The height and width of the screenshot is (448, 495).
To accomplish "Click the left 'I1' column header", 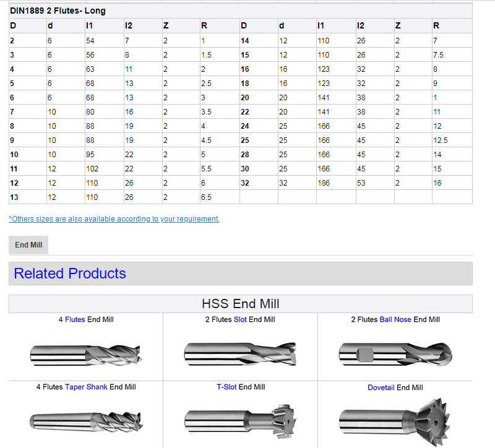I will pos(104,25).
